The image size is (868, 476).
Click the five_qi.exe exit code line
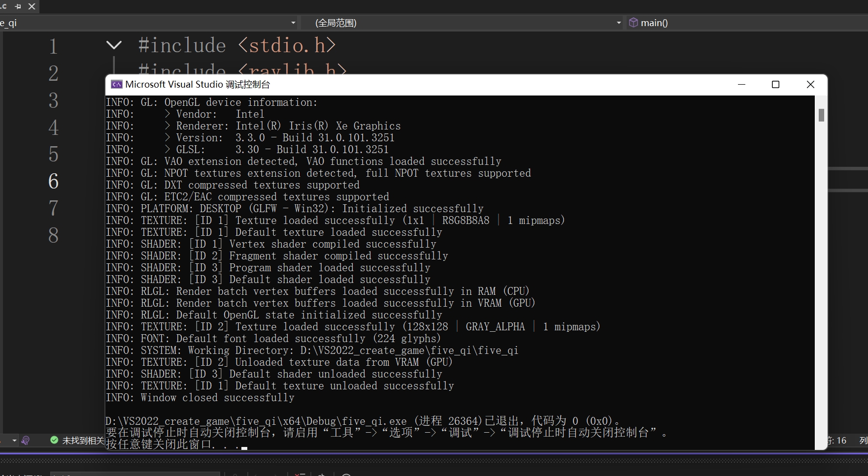363,421
